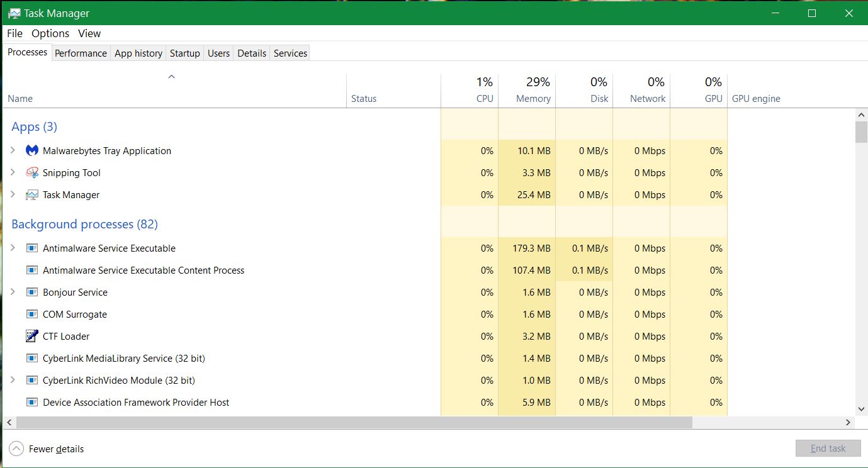Open the Startup tab

click(x=184, y=53)
